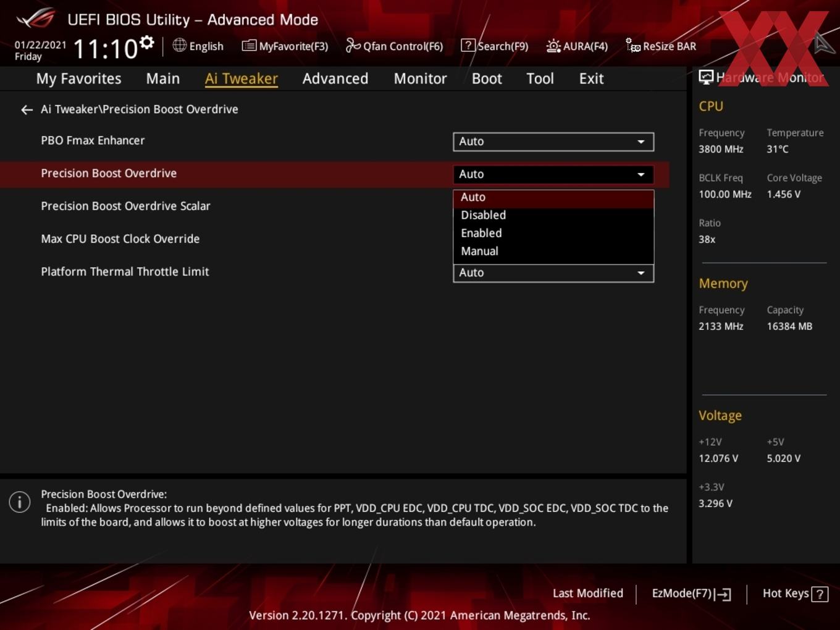Click the Ai Tweaker\Precision Boost Overdrive breadcrumb
840x630 pixels.
140,109
